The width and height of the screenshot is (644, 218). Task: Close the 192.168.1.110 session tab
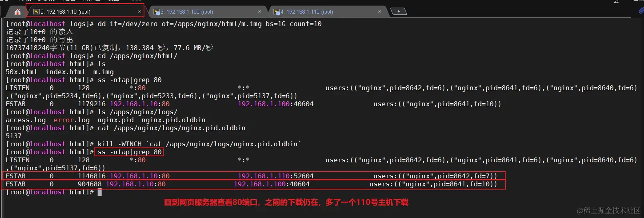[x=380, y=12]
